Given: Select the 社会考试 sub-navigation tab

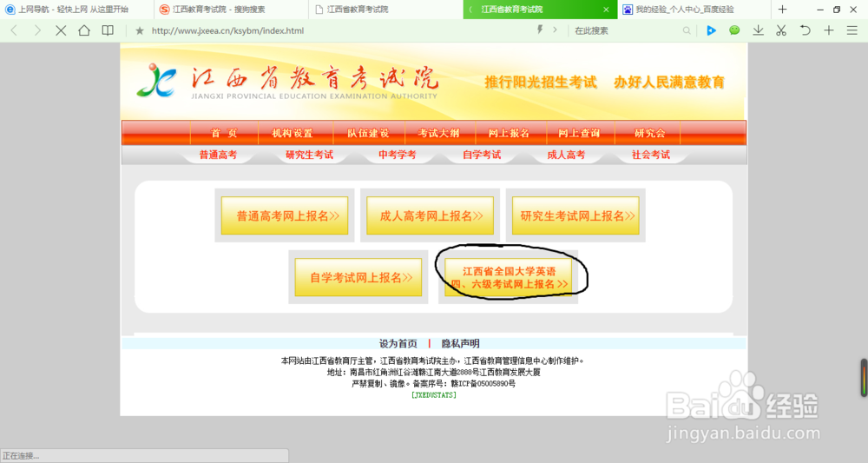Looking at the screenshot, I should (x=651, y=155).
